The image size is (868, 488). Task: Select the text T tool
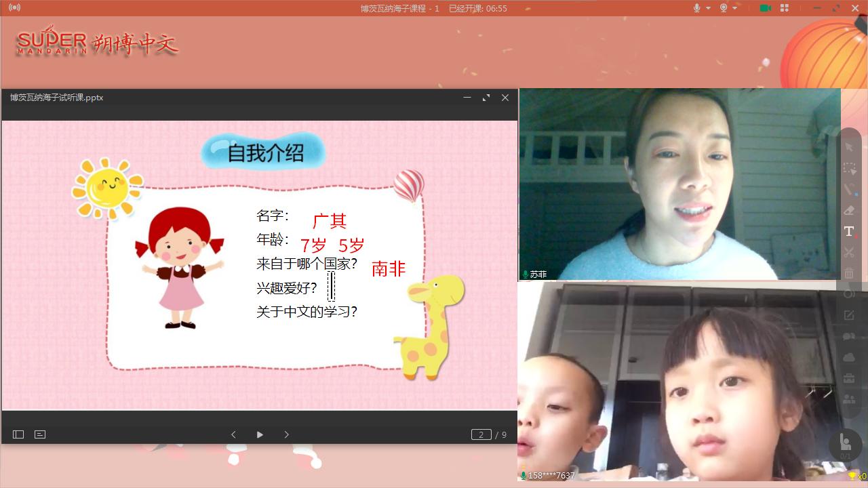click(x=849, y=231)
